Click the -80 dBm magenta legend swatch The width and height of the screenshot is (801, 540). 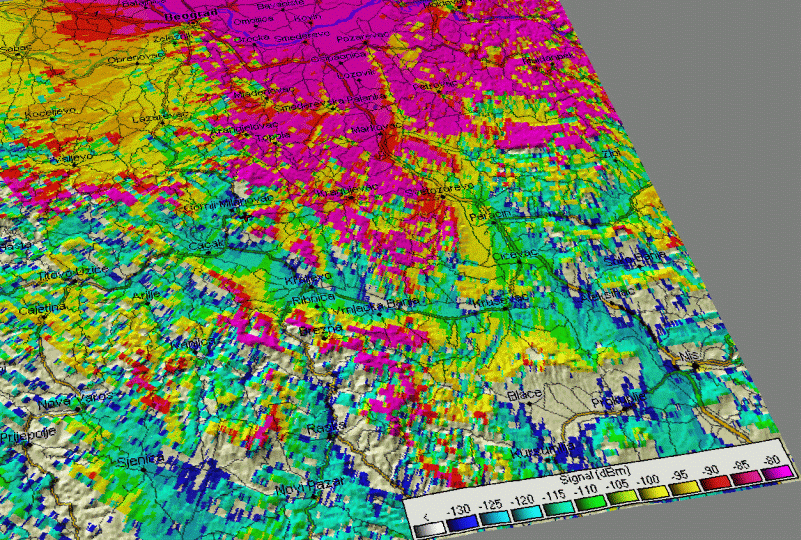point(776,473)
